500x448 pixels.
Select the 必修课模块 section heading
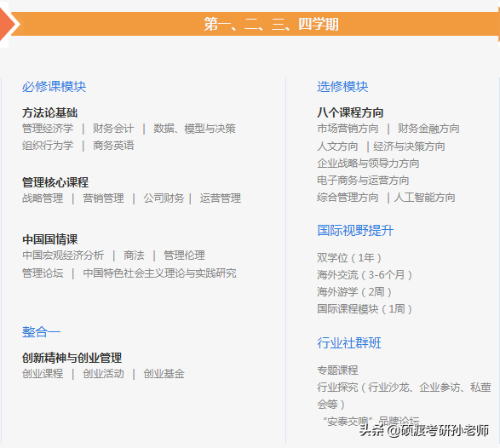(x=54, y=87)
